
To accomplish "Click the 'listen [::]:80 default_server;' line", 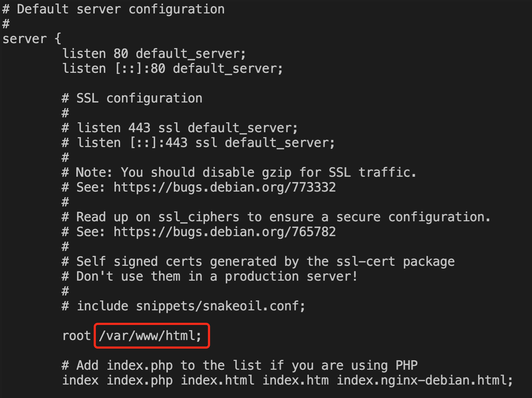I will pyautogui.click(x=172, y=69).
